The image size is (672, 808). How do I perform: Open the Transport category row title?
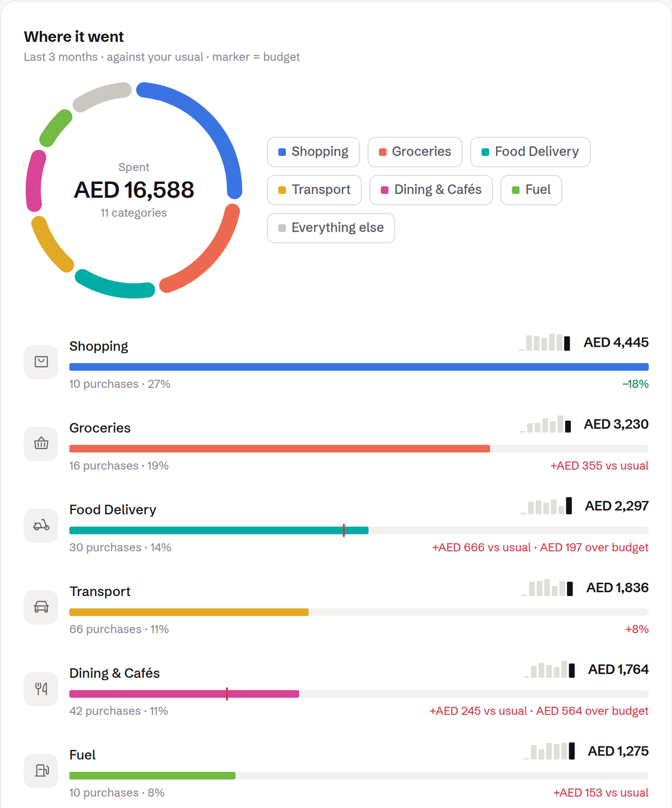click(x=100, y=591)
